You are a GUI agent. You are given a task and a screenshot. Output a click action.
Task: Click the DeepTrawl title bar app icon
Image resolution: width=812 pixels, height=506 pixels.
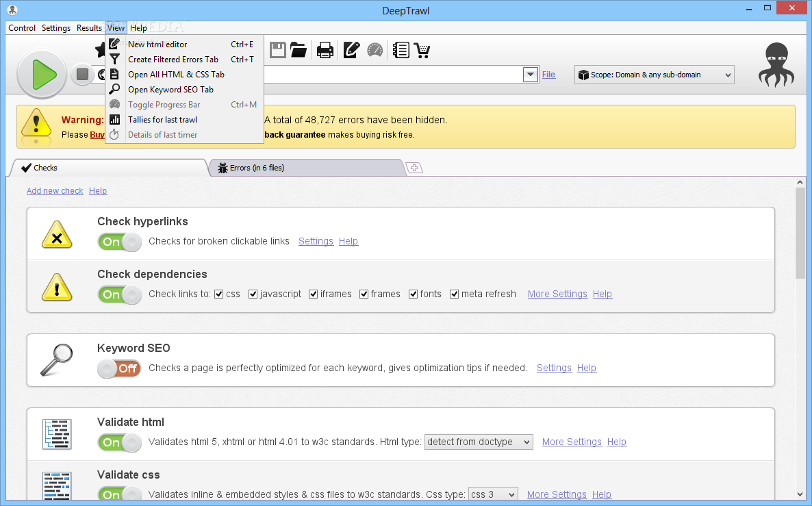(x=12, y=10)
